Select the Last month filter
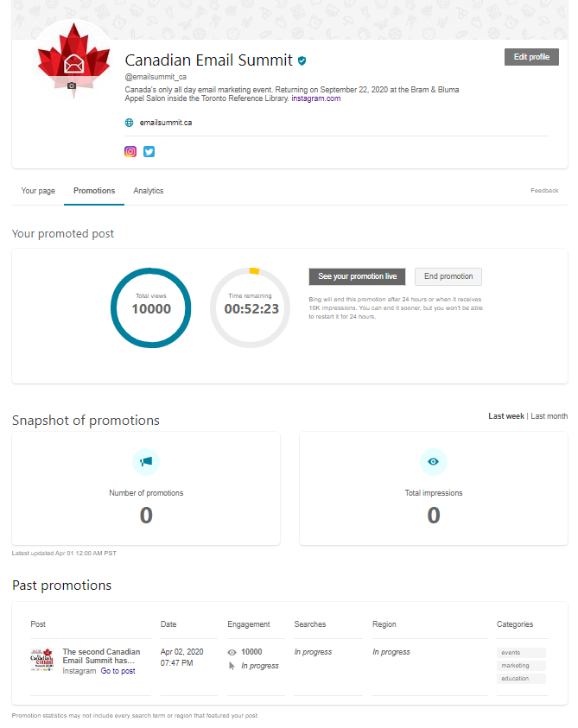Screen dimensions: 578x728 [549, 416]
